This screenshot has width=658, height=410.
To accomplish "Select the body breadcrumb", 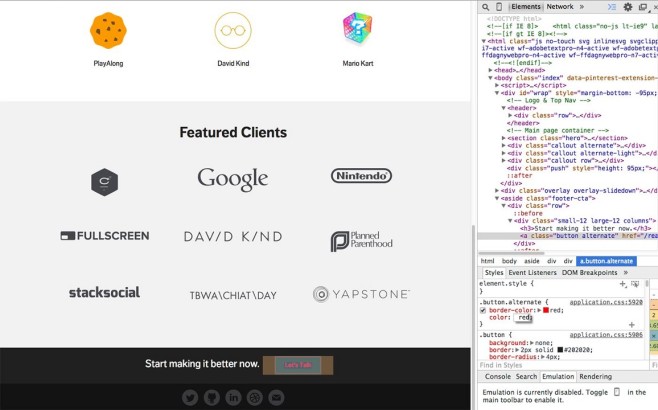I will (509, 261).
